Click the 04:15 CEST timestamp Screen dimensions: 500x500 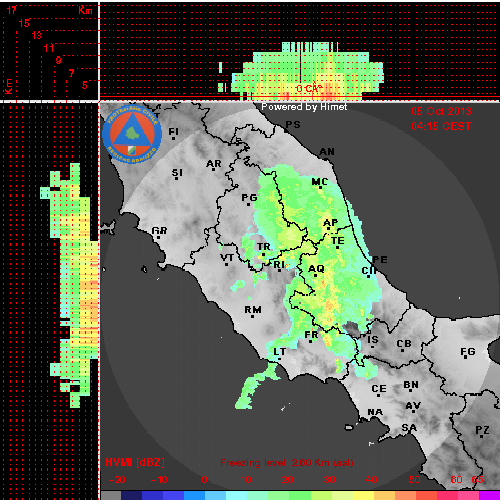coord(441,126)
